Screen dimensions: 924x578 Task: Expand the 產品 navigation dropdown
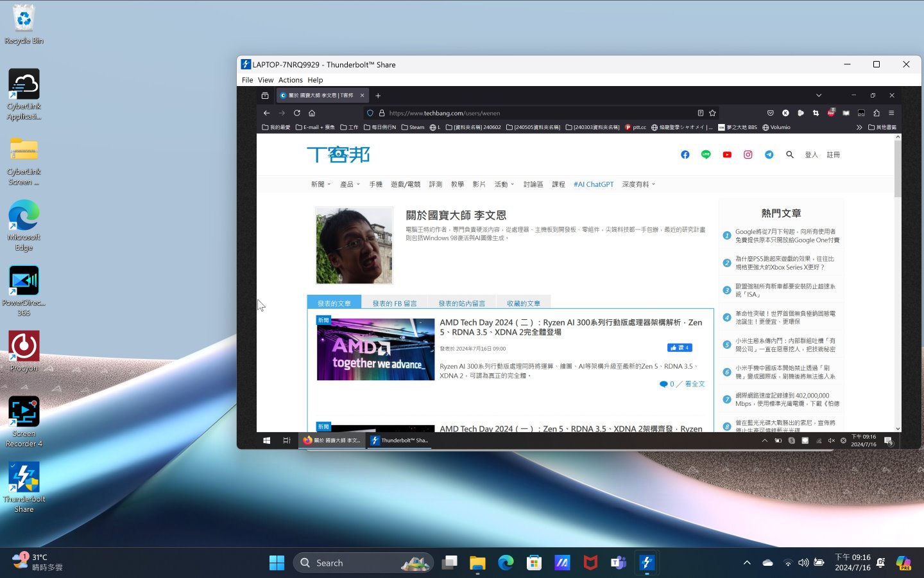350,184
